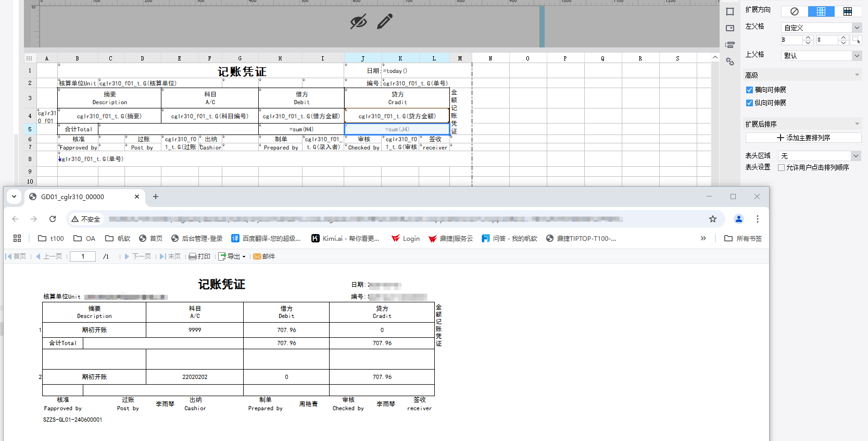Open the condition attributes panel icon
Viewport: 868px width, 441px height.
click(730, 45)
